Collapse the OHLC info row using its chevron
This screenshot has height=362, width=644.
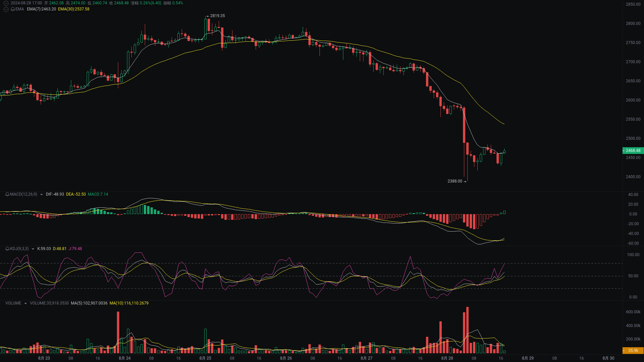coord(6,3)
